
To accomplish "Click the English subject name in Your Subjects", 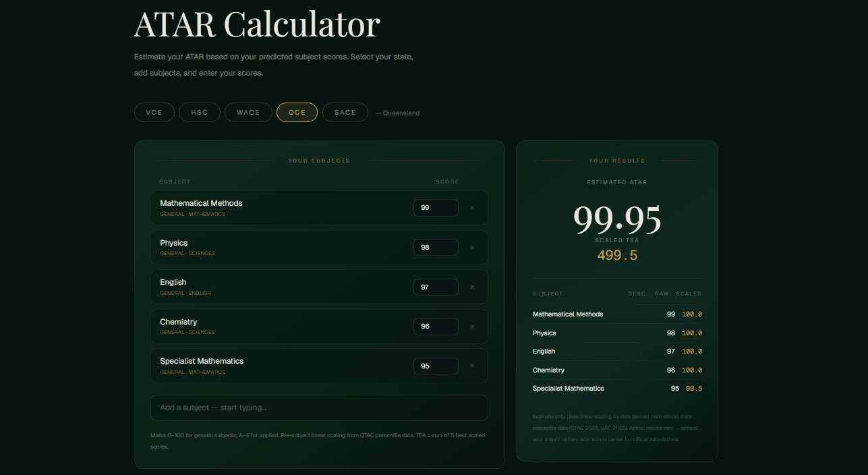I will (x=173, y=282).
